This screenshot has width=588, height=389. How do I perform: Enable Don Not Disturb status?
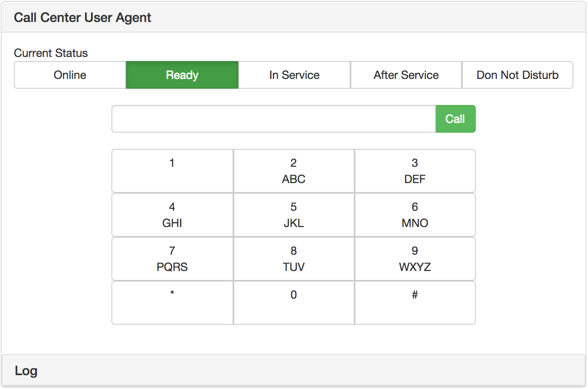pyautogui.click(x=517, y=75)
